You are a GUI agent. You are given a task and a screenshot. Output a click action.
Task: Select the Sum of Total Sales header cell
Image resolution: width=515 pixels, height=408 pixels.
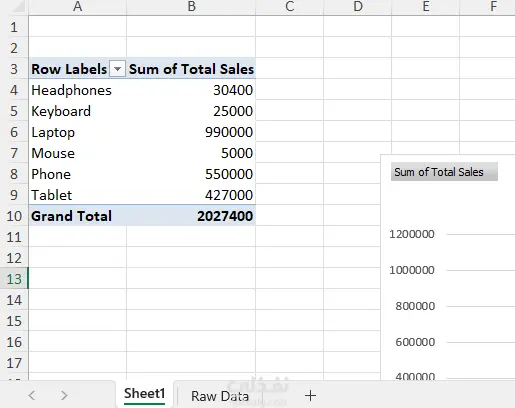coord(191,69)
